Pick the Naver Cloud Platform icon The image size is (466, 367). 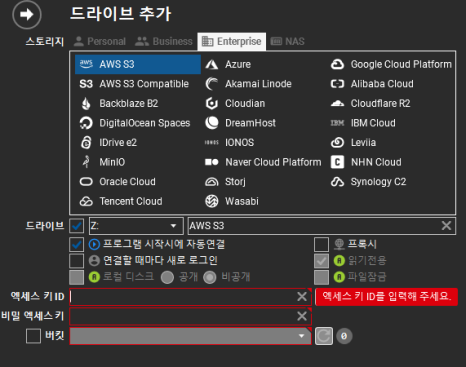point(212,162)
